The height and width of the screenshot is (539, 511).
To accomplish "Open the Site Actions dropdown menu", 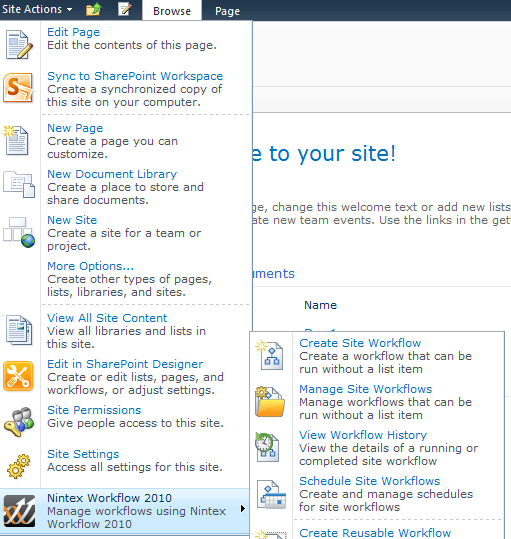I will [x=37, y=9].
